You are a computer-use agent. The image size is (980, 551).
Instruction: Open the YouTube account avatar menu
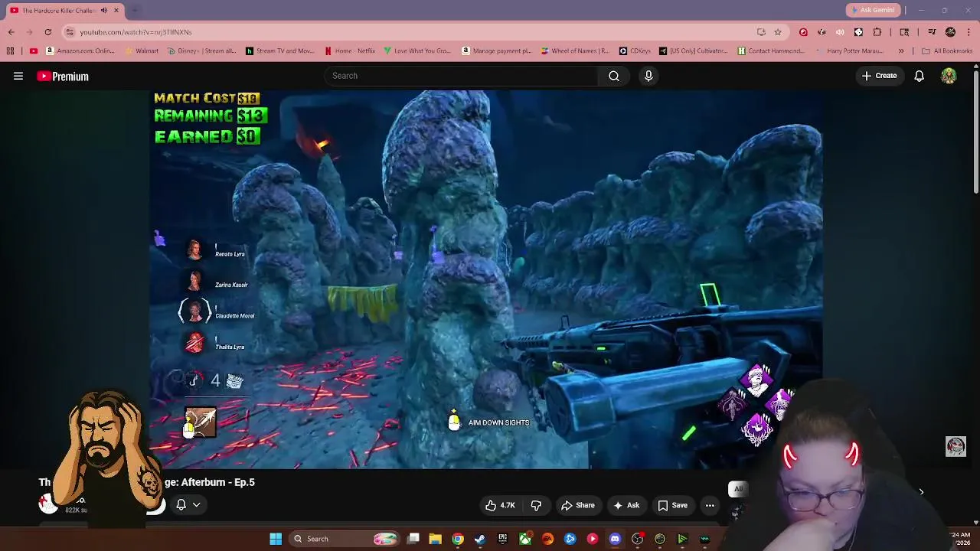[949, 76]
